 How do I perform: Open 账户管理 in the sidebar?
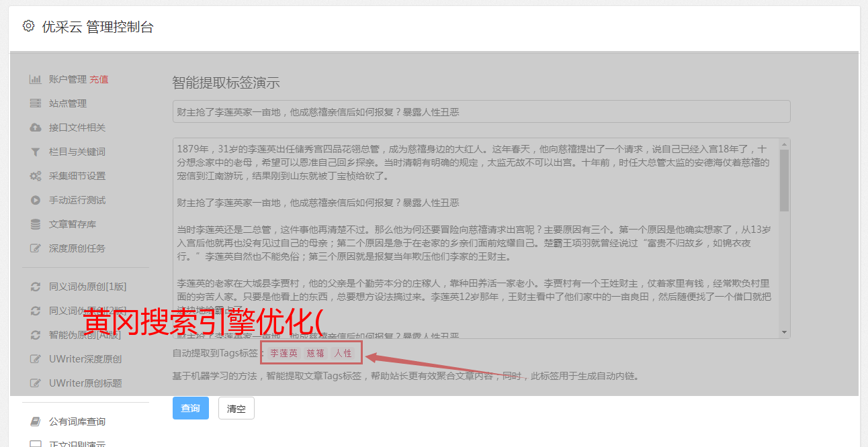pos(68,79)
